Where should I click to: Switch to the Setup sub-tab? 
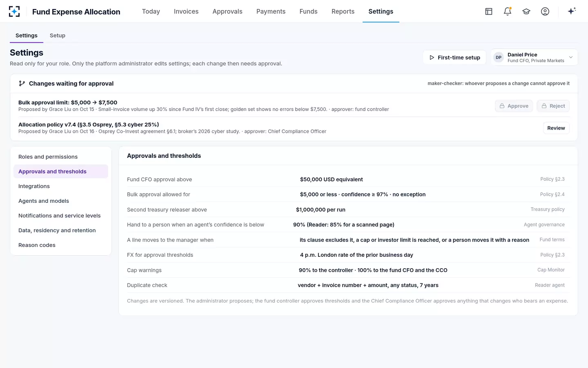click(58, 36)
